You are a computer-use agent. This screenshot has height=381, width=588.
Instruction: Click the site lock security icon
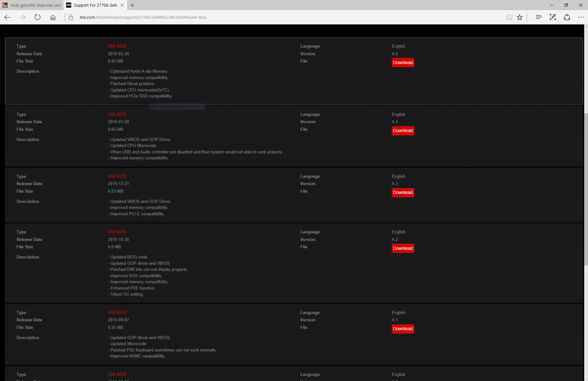tap(71, 17)
